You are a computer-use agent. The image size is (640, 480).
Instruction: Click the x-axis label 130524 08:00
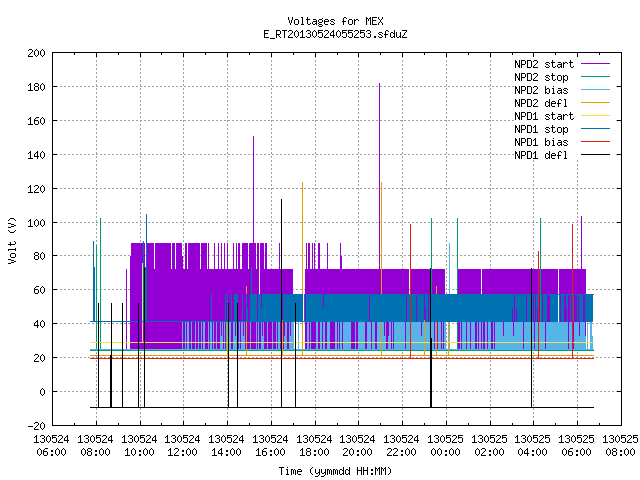coord(96,446)
